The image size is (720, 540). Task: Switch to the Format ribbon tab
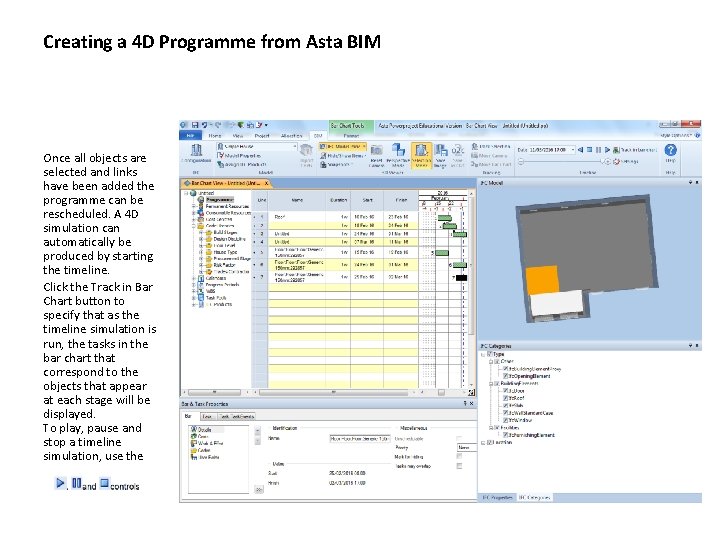(x=351, y=135)
